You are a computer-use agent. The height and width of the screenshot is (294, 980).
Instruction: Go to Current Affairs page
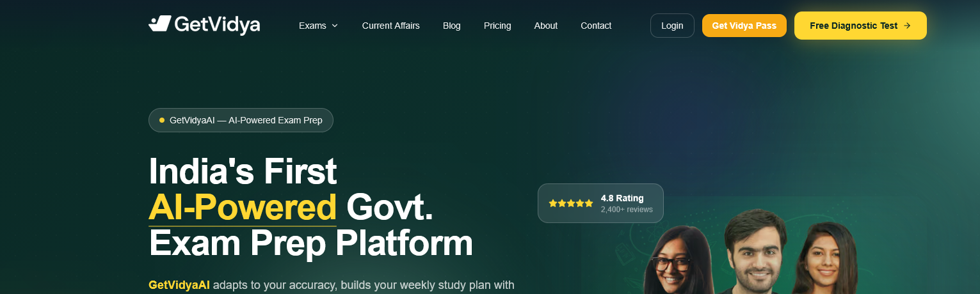point(390,26)
